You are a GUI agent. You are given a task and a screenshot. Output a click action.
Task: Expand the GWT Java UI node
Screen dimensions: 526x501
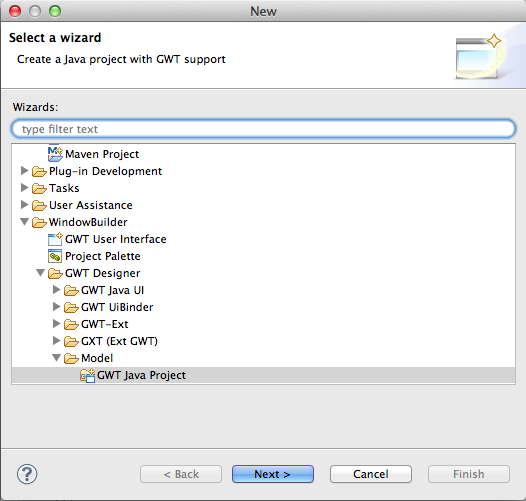(56, 290)
